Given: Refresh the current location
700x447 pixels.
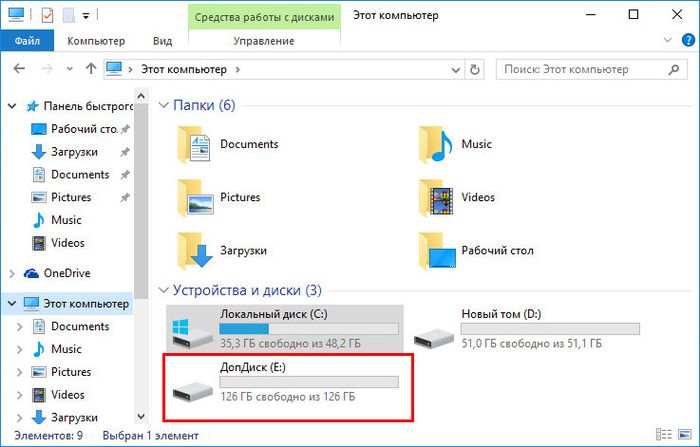Looking at the screenshot, I should [x=475, y=70].
